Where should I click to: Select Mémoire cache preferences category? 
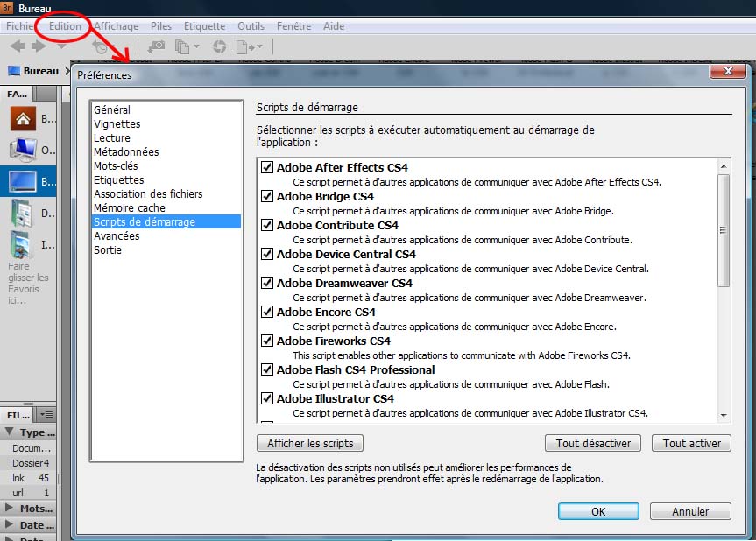[130, 207]
